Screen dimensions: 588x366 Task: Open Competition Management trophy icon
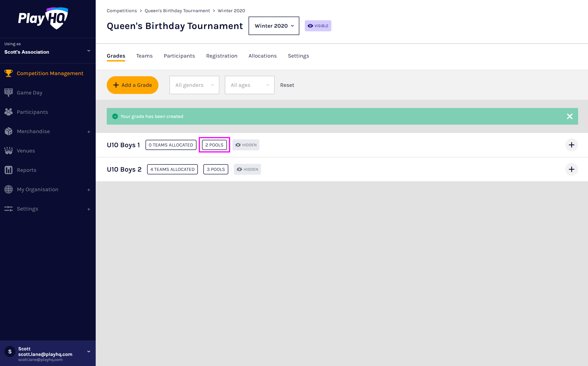click(x=9, y=73)
